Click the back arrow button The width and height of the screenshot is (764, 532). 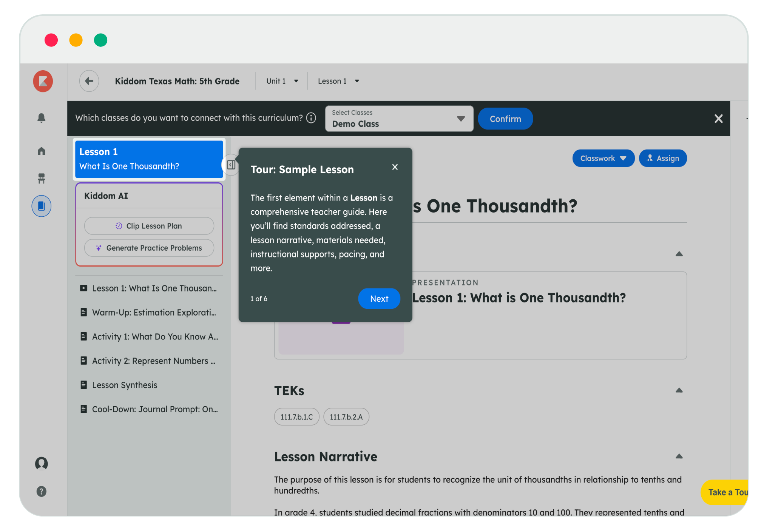click(89, 81)
